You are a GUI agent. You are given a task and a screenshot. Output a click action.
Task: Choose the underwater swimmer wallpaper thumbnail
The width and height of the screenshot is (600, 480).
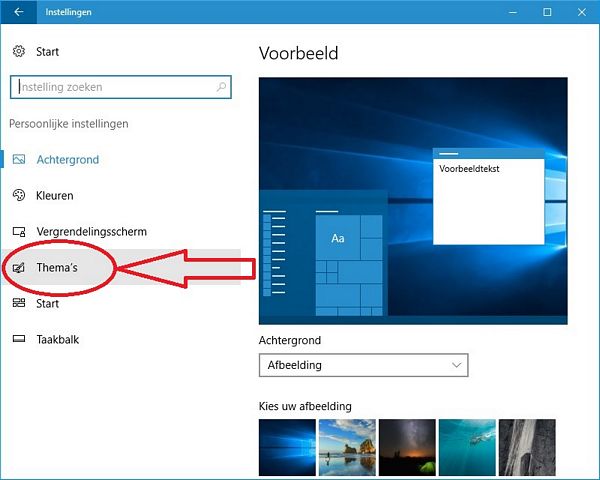467,447
